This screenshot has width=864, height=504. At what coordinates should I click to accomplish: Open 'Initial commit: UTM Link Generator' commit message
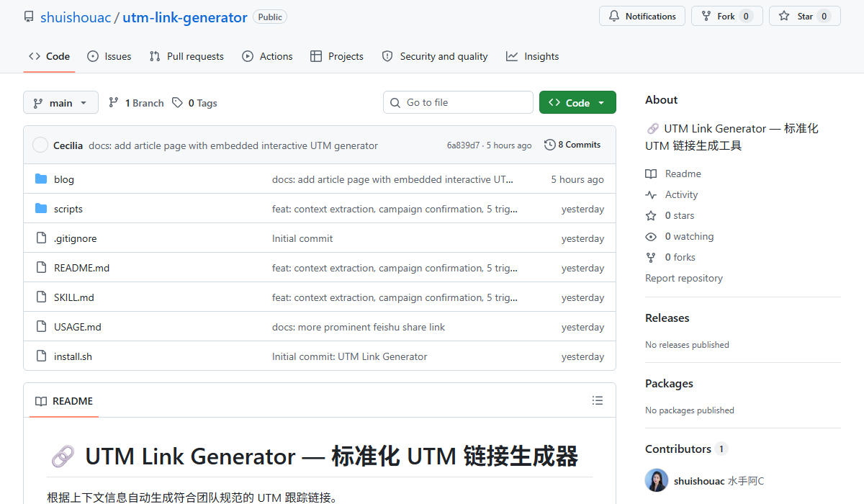click(x=349, y=356)
